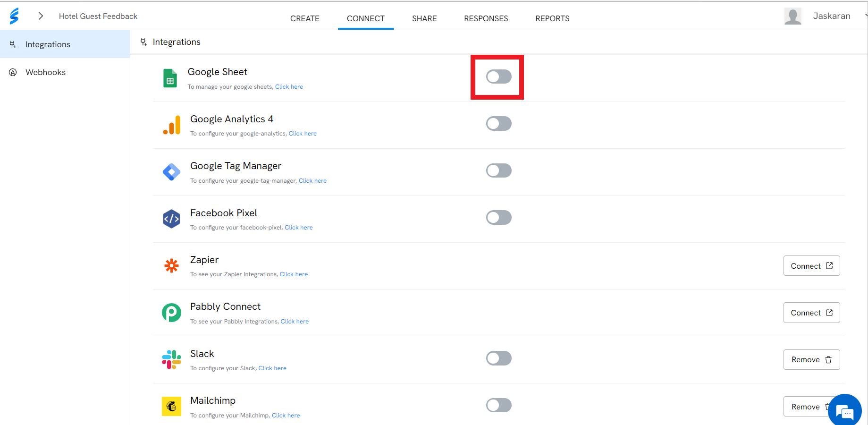Click the Remove button for Slack
Image resolution: width=868 pixels, height=425 pixels.
812,360
